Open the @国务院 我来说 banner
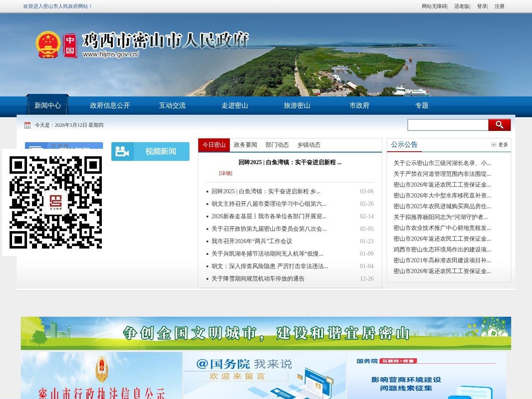The height and width of the screenshot is (399, 532). point(264,376)
